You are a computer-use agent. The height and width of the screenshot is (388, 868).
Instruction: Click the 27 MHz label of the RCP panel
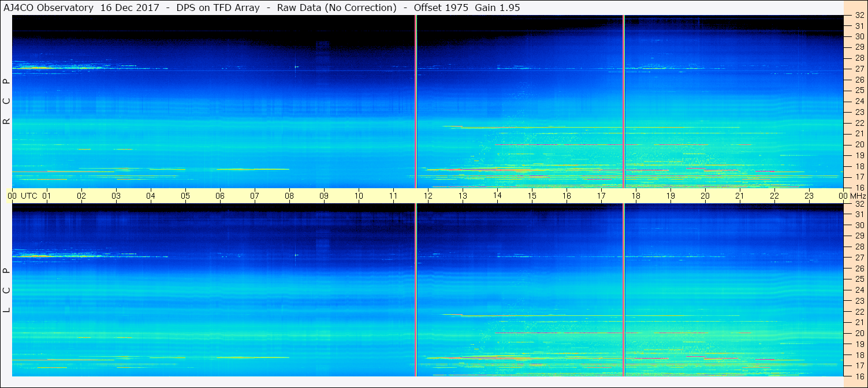point(859,69)
